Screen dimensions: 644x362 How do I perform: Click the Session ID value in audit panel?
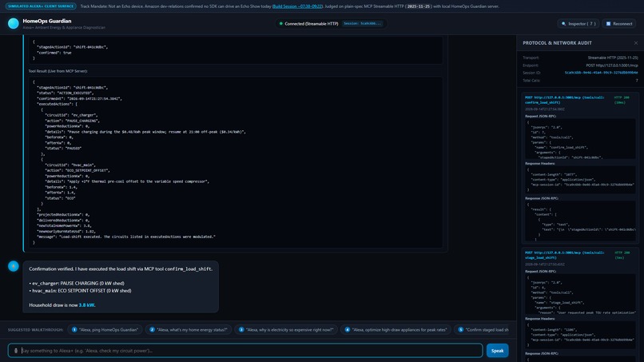(601, 73)
